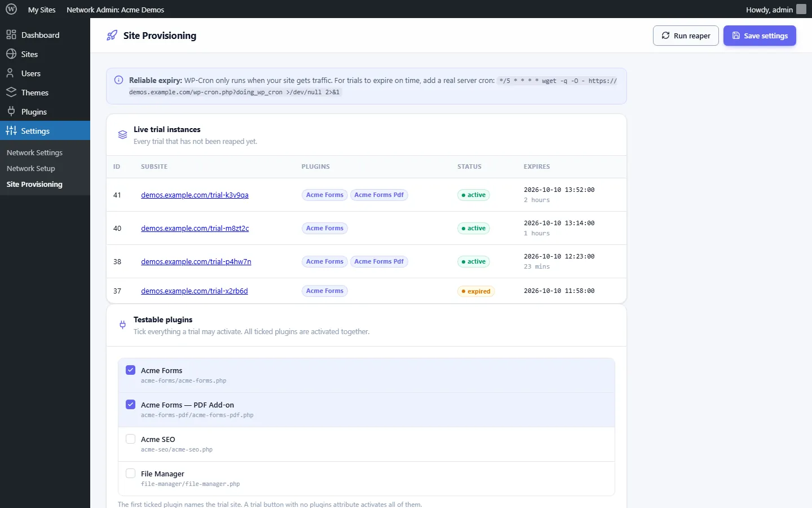This screenshot has height=508, width=812.
Task: Click the Sites globe icon
Action: click(x=11, y=54)
